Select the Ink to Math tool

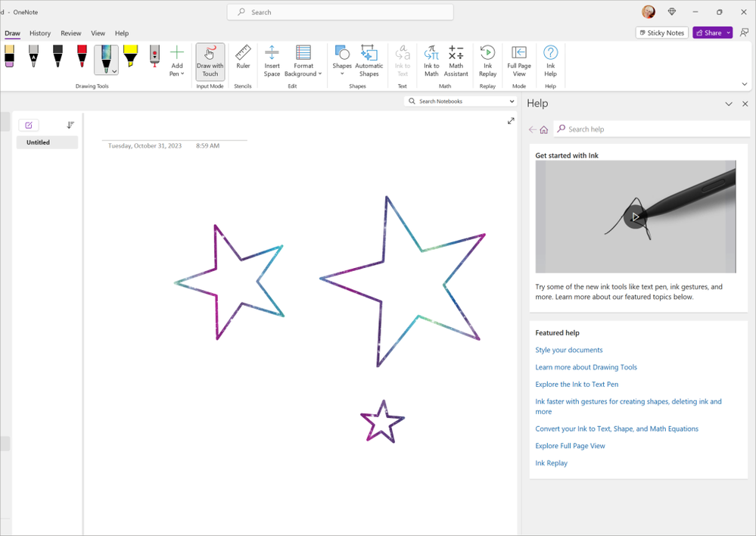[431, 61]
